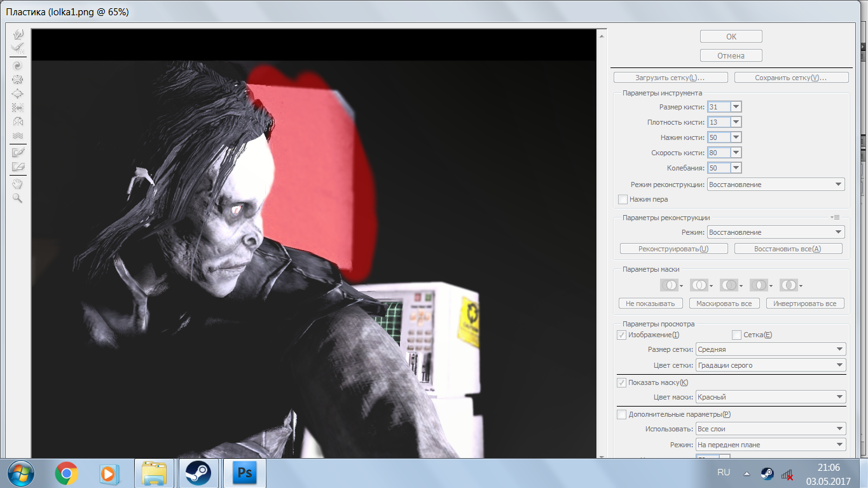Switch to Steam in the taskbar
Screen dimensions: 868x488
coord(198,473)
